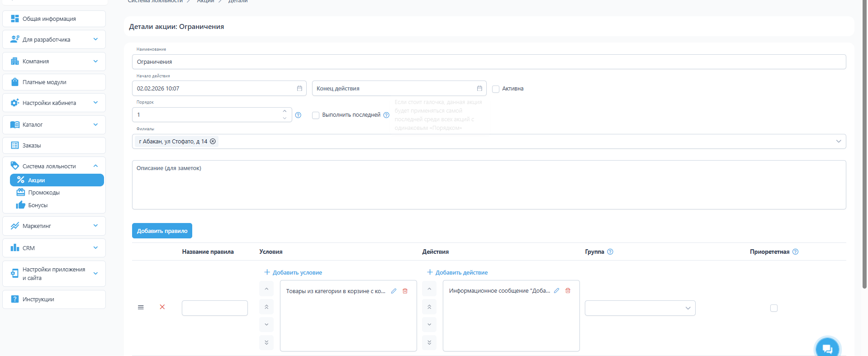The image size is (868, 356).
Task: Go to Заказы in the sidebar
Action: click(32, 146)
